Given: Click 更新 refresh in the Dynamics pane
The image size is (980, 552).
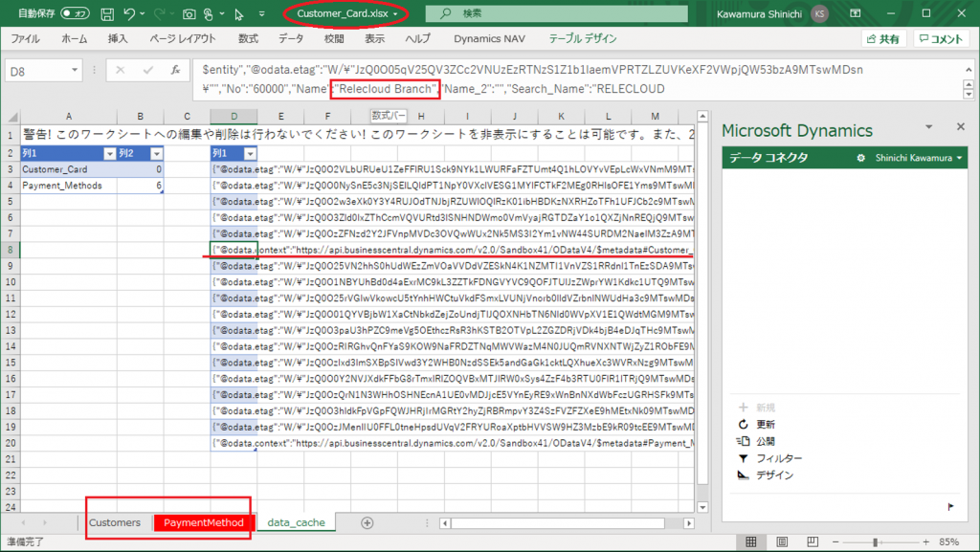Looking at the screenshot, I should tap(757, 424).
